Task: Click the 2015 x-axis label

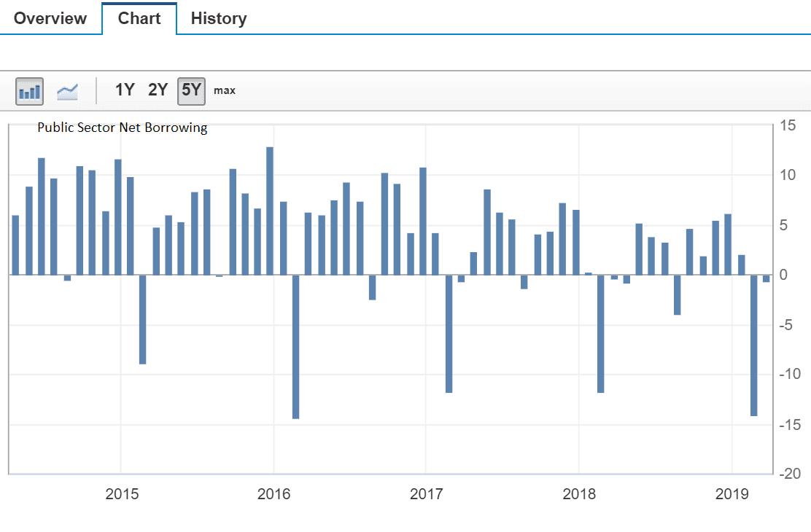Action: click(121, 495)
